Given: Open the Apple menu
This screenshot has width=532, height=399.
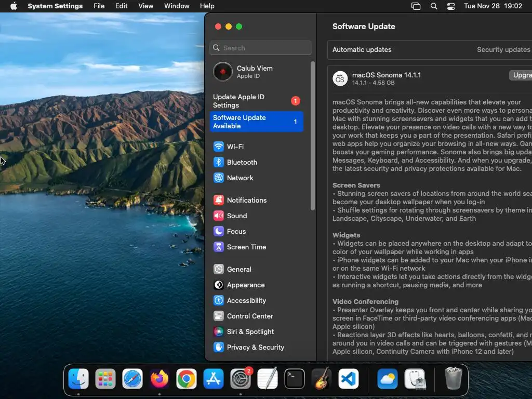Looking at the screenshot, I should pyautogui.click(x=14, y=6).
